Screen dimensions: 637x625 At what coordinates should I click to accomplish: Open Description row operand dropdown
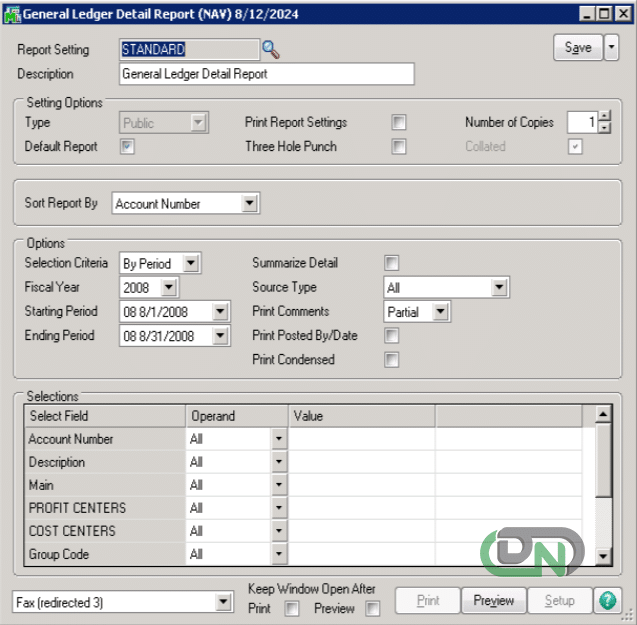279,462
